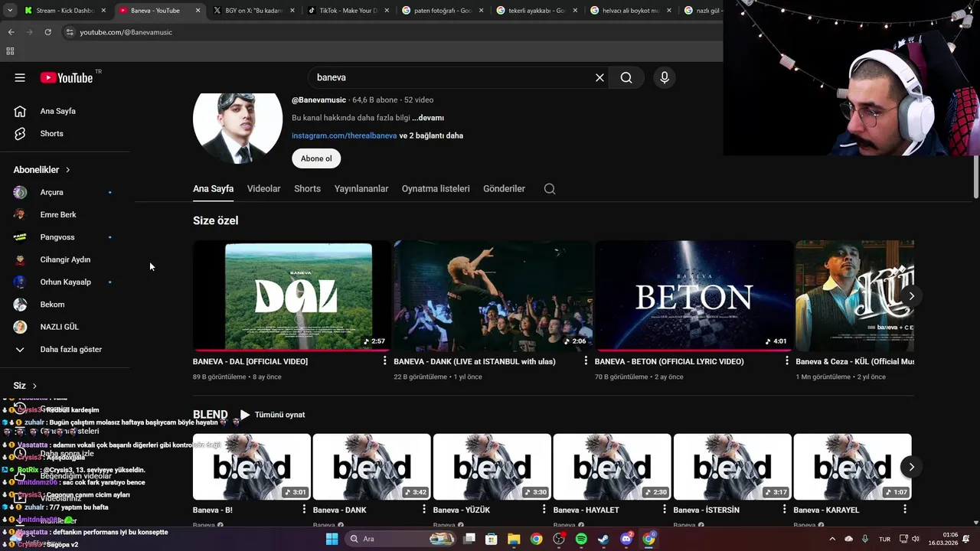Screen dimensions: 980x551
Task: Expand channel description via ...devamı
Action: [x=428, y=118]
